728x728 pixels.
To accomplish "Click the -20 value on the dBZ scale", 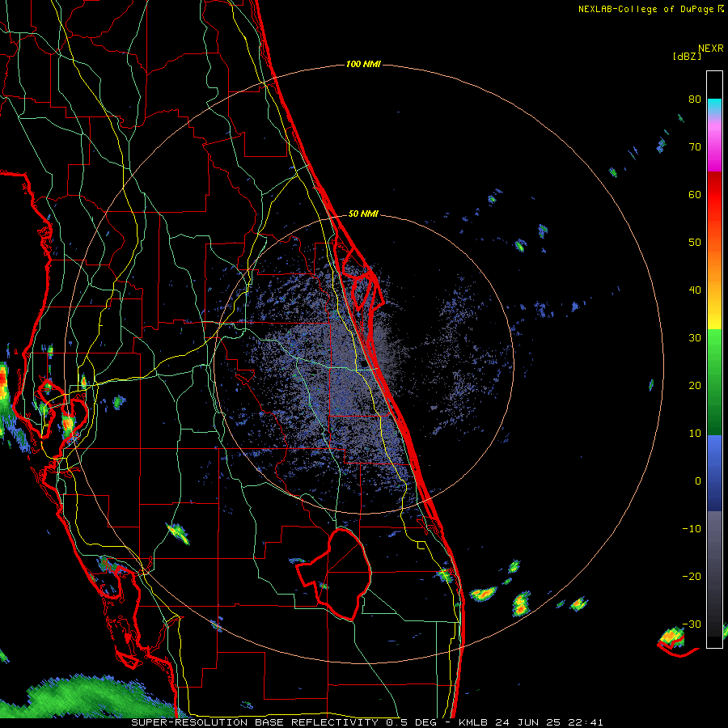I will tap(692, 577).
